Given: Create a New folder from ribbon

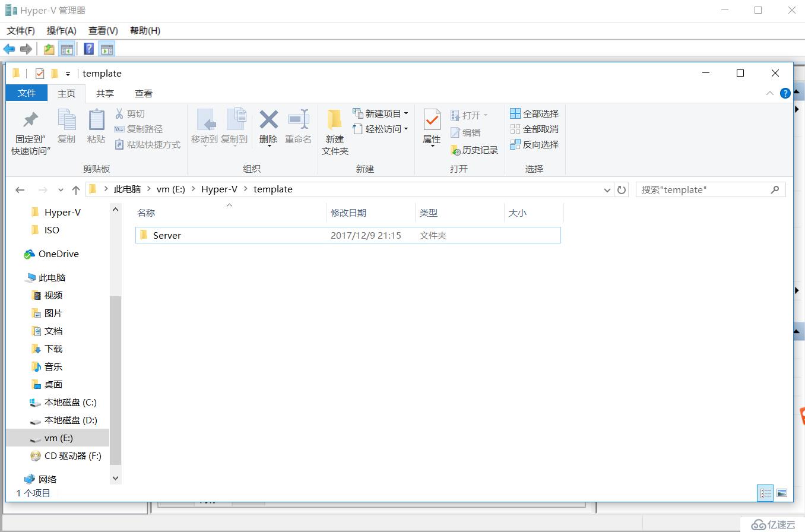Looking at the screenshot, I should [x=335, y=132].
